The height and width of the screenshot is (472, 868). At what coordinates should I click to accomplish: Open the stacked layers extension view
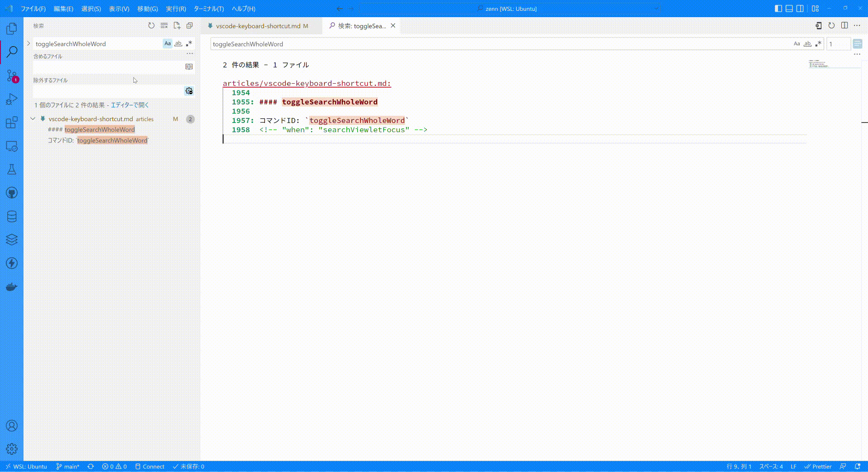[x=12, y=240]
